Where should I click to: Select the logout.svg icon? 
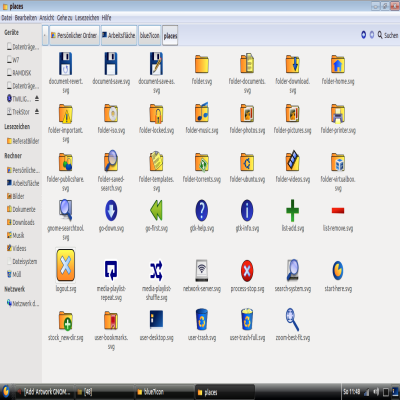66,265
